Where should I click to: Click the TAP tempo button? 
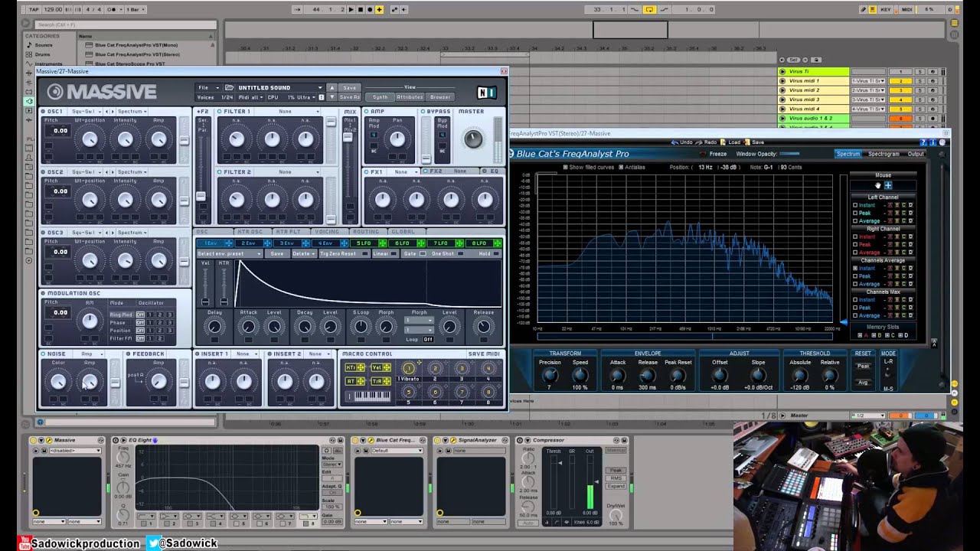pos(32,9)
